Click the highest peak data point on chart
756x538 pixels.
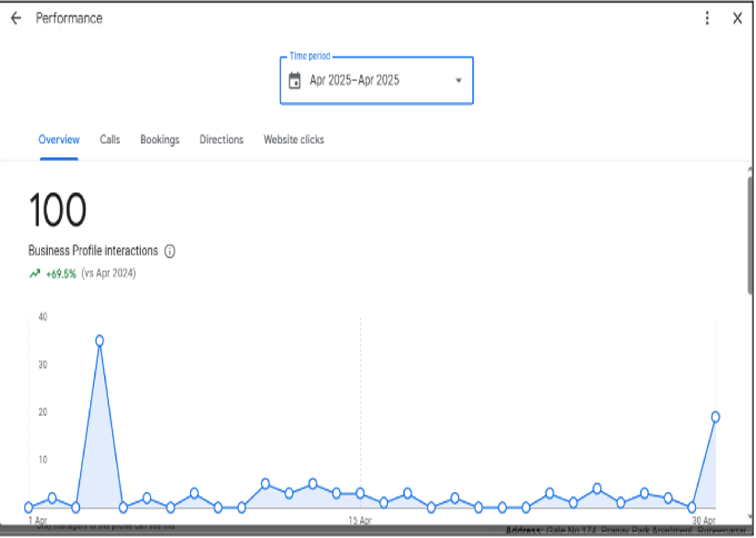(100, 341)
